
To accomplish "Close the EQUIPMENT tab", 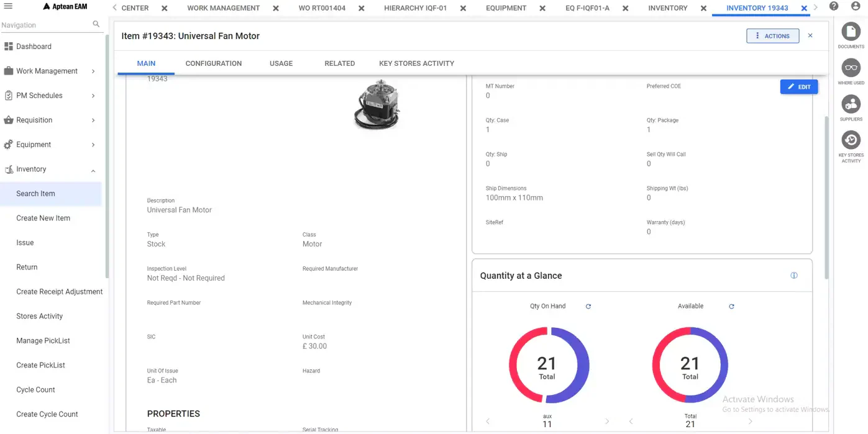I will pyautogui.click(x=542, y=9).
